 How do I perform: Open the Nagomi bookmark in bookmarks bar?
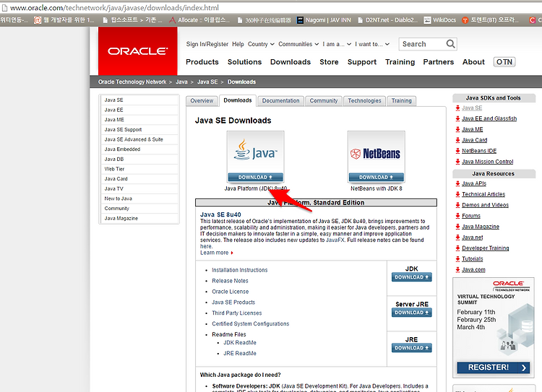(324, 20)
